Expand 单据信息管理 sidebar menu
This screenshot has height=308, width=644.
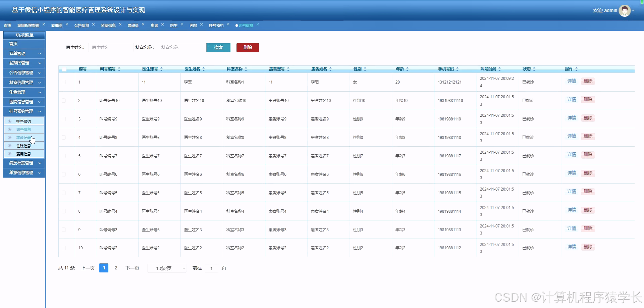24,173
